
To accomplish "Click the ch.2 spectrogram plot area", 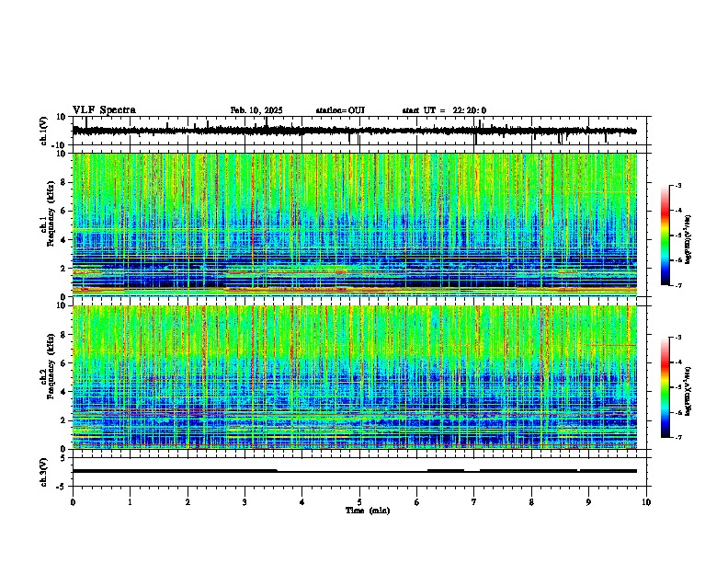I will tap(355, 377).
